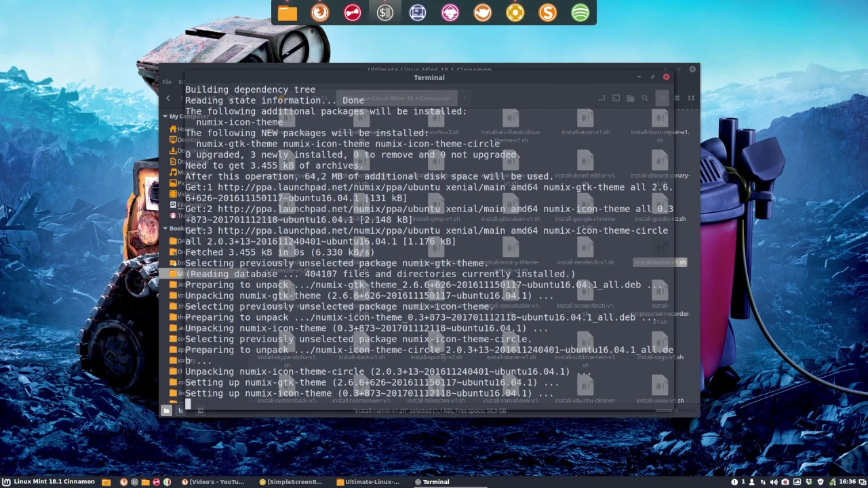Click 'Unpacking numix-icon-theme-circle' line

389,371
